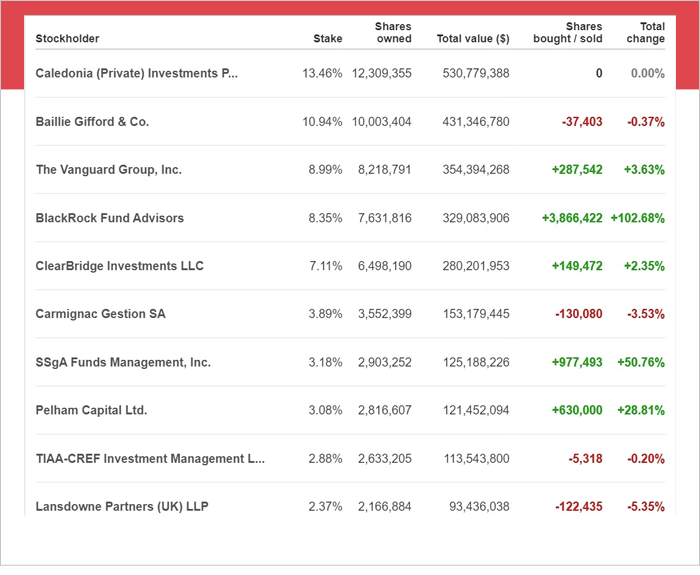Click shares bought value +630,000
Viewport: 700px width, 575px height.
(x=577, y=411)
